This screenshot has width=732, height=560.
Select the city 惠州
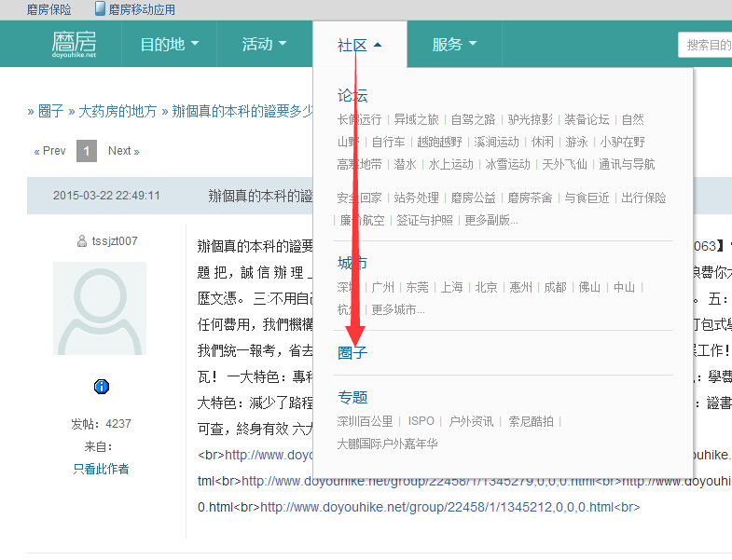pos(520,287)
